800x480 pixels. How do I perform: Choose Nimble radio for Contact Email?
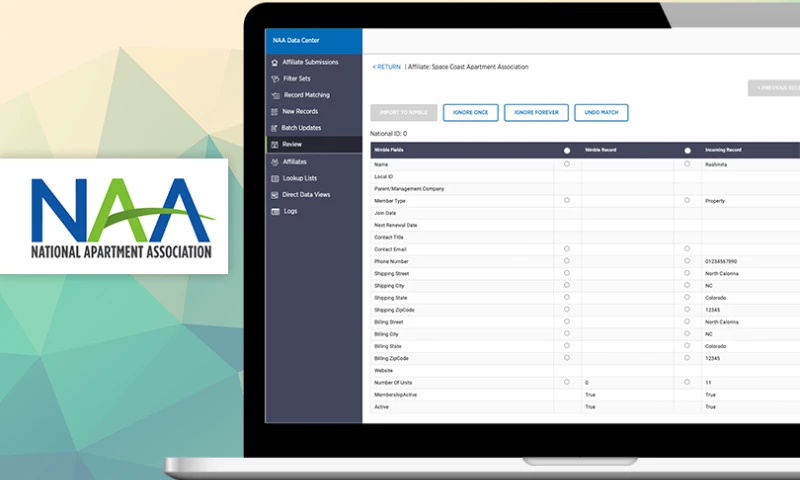(567, 249)
